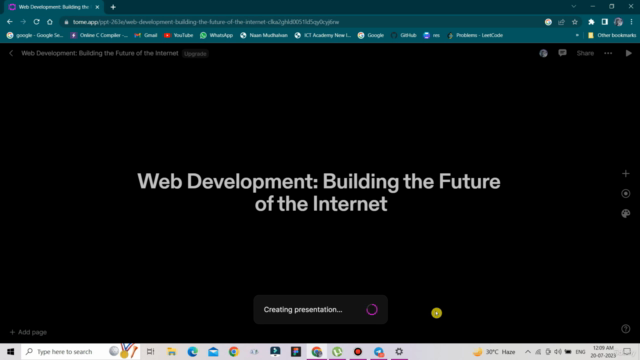640x360 pixels.
Task: Open Figma from taskbar
Action: click(296, 351)
